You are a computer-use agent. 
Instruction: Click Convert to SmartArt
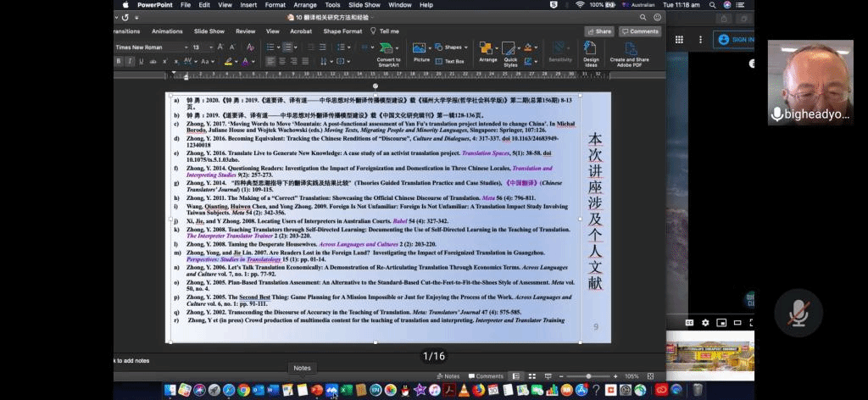[388, 54]
